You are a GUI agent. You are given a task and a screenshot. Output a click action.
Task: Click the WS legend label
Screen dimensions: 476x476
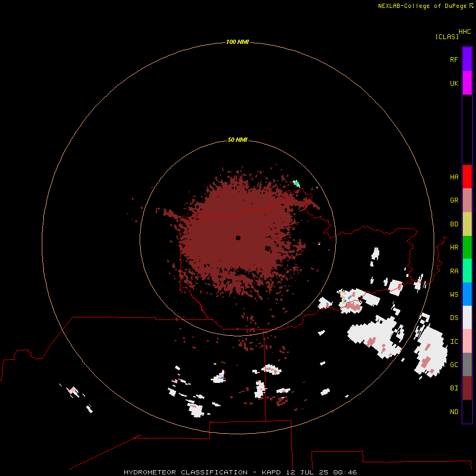point(454,294)
